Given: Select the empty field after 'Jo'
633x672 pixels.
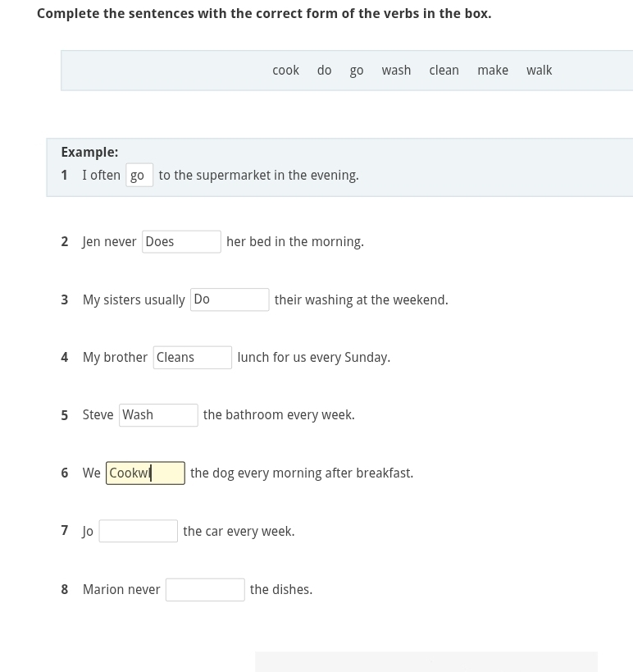Looking at the screenshot, I should pos(139,531).
